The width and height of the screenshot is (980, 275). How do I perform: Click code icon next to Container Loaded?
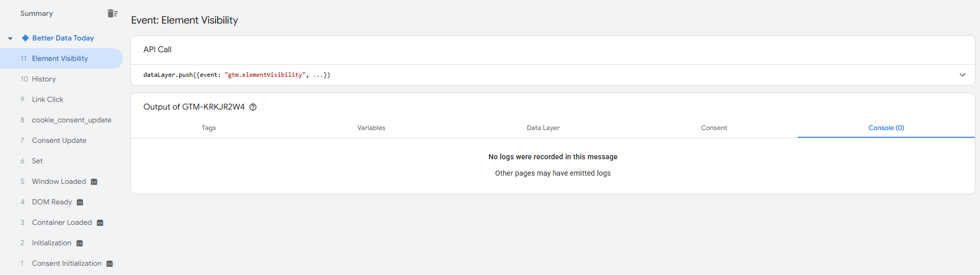click(x=100, y=223)
